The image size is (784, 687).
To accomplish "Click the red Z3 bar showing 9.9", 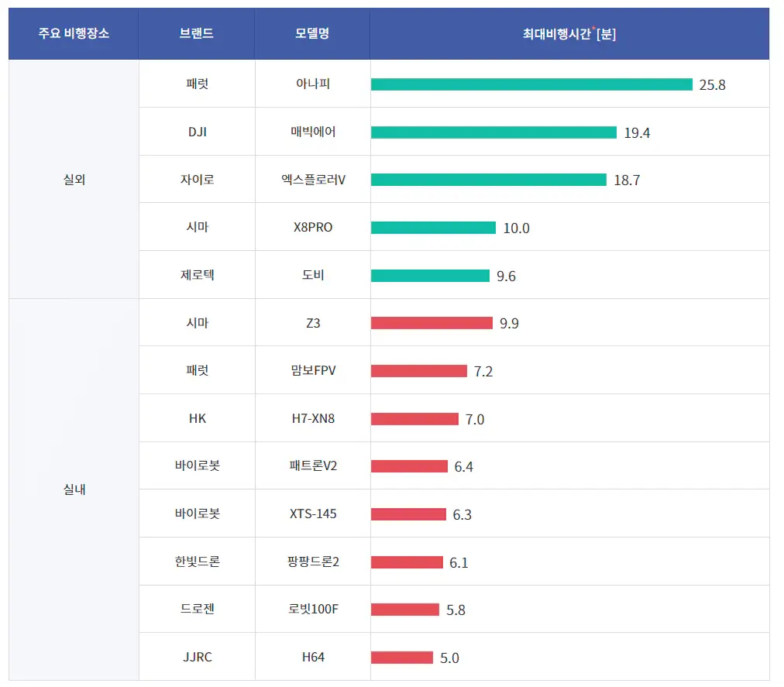I will pyautogui.click(x=432, y=323).
